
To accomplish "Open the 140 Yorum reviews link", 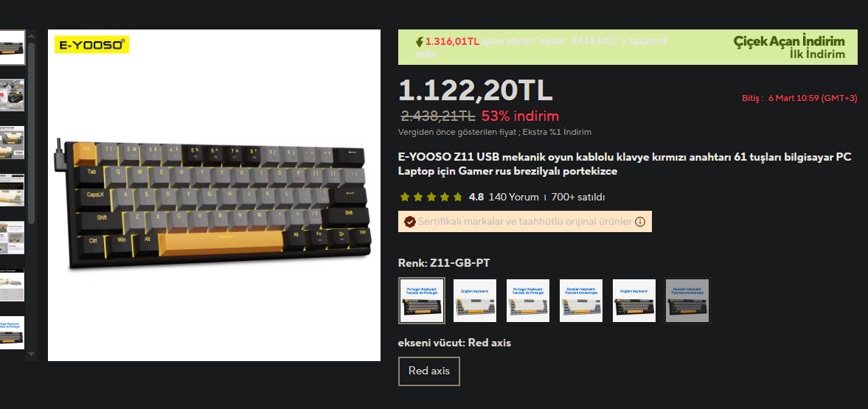I will 514,197.
